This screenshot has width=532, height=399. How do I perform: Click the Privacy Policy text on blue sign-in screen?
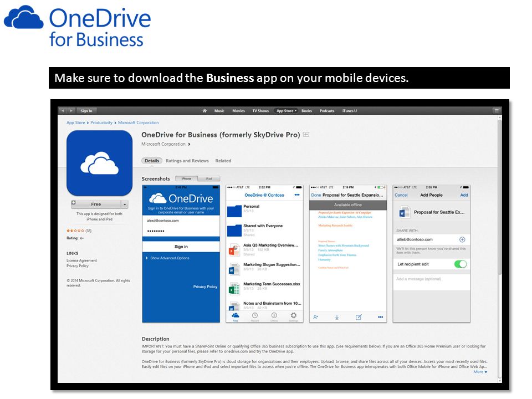pyautogui.click(x=205, y=287)
